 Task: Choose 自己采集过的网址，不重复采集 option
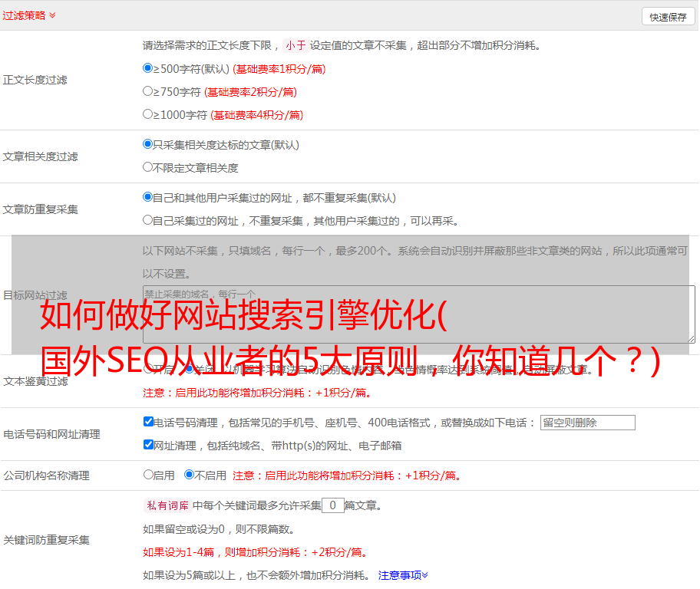148,220
